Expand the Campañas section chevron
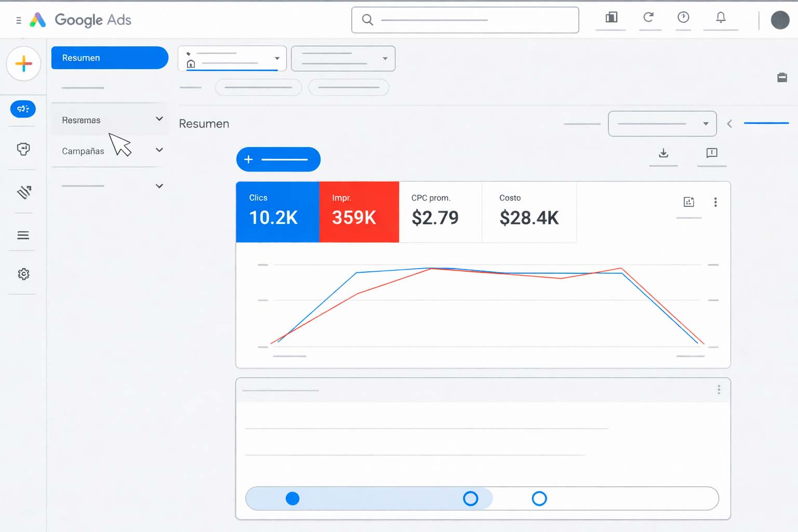 (x=159, y=150)
